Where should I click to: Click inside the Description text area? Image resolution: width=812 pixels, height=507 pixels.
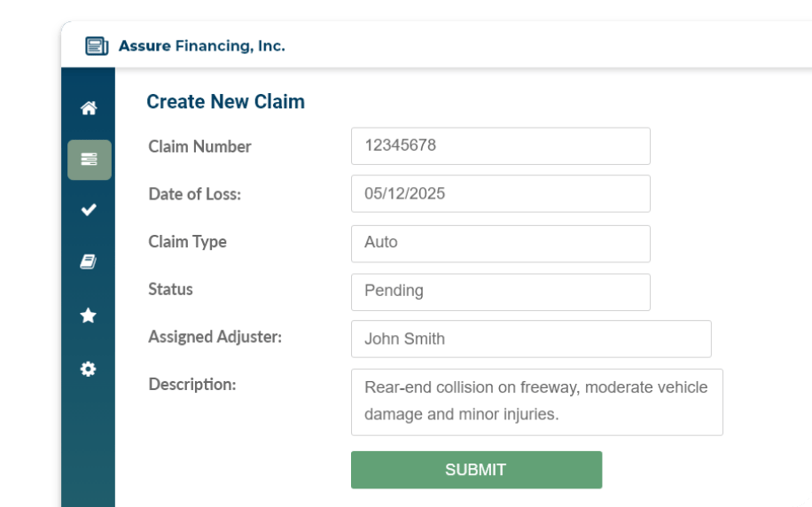(537, 402)
